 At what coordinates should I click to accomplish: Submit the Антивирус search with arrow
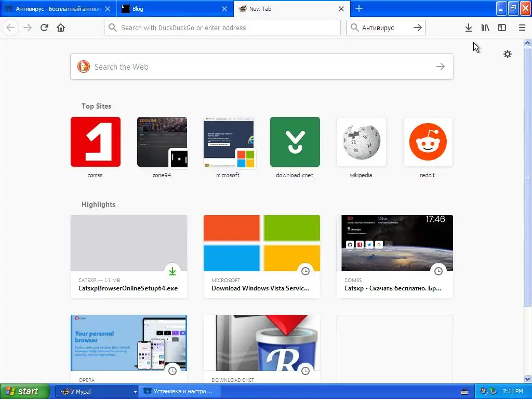[x=418, y=28]
